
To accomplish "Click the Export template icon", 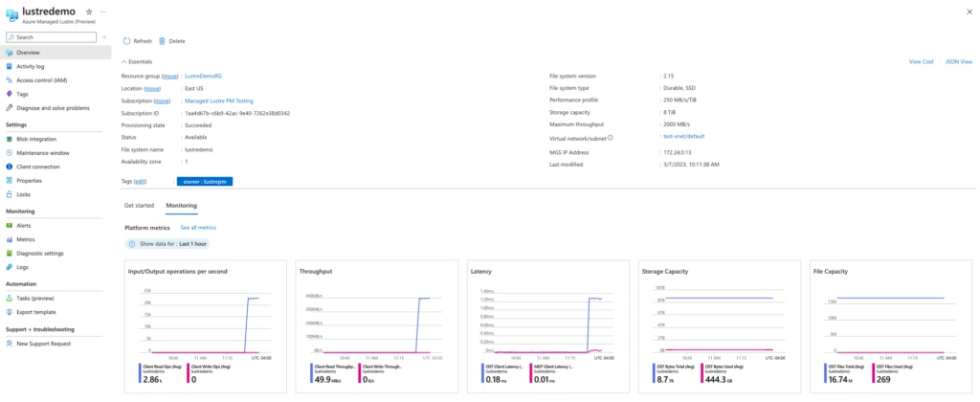I will pos(10,312).
